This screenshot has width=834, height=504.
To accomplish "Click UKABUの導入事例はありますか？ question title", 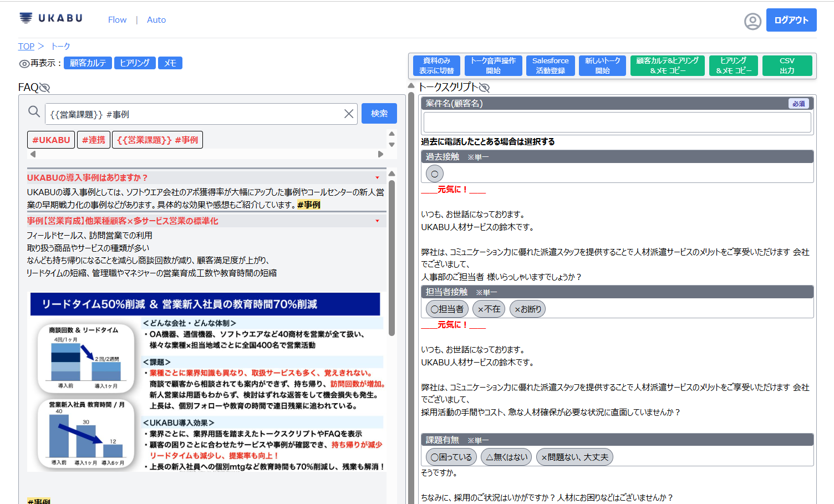I will tap(88, 177).
